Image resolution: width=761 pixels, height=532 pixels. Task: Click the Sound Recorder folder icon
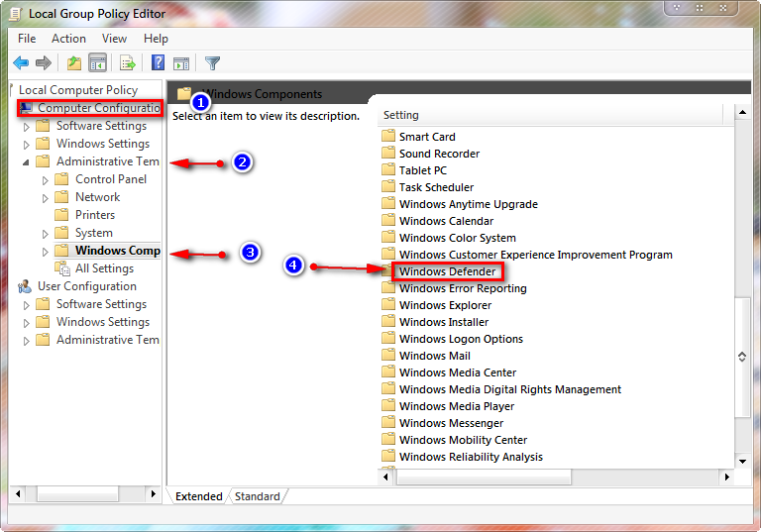coord(388,153)
